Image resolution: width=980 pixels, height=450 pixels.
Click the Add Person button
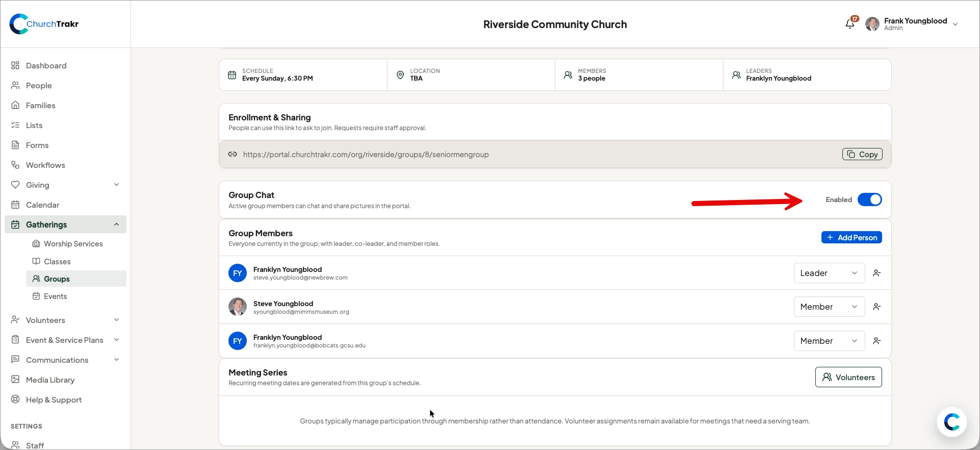(852, 238)
